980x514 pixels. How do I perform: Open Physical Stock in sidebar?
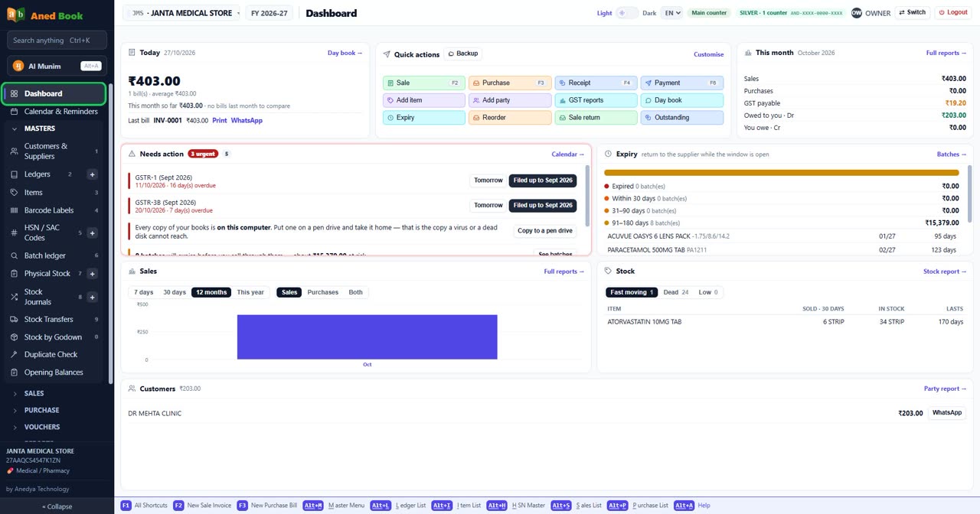(47, 273)
